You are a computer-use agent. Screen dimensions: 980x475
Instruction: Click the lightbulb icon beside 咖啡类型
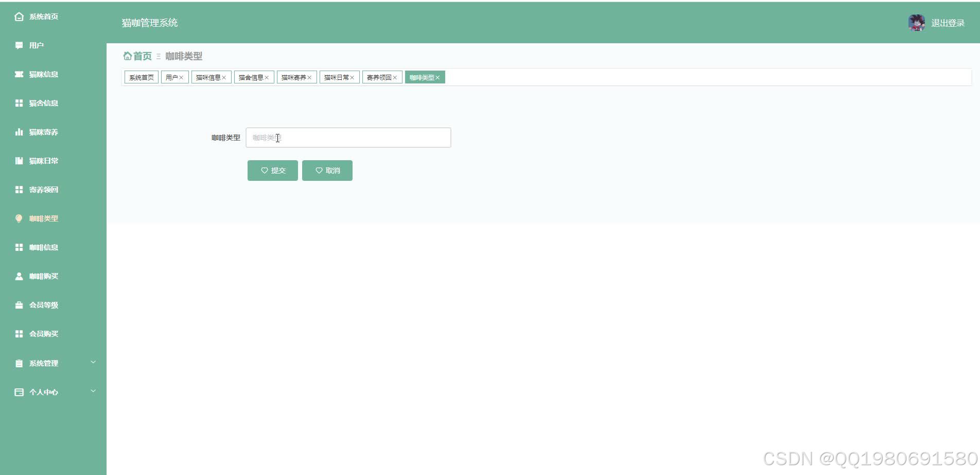tap(19, 218)
